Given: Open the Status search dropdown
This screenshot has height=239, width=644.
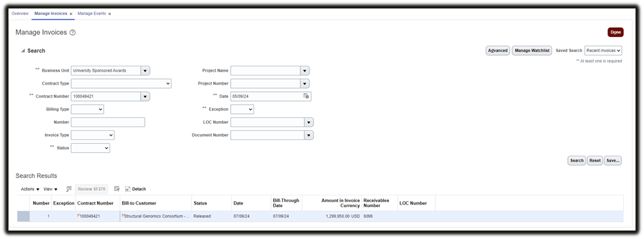Looking at the screenshot, I should 91,148.
